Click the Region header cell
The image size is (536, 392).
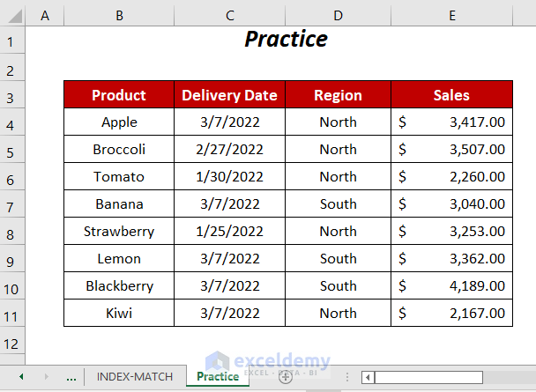click(338, 95)
